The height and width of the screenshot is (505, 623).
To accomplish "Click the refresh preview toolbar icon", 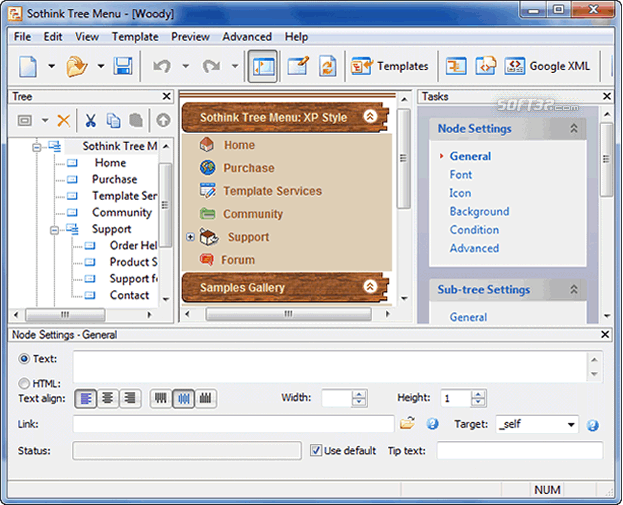I will [x=328, y=66].
